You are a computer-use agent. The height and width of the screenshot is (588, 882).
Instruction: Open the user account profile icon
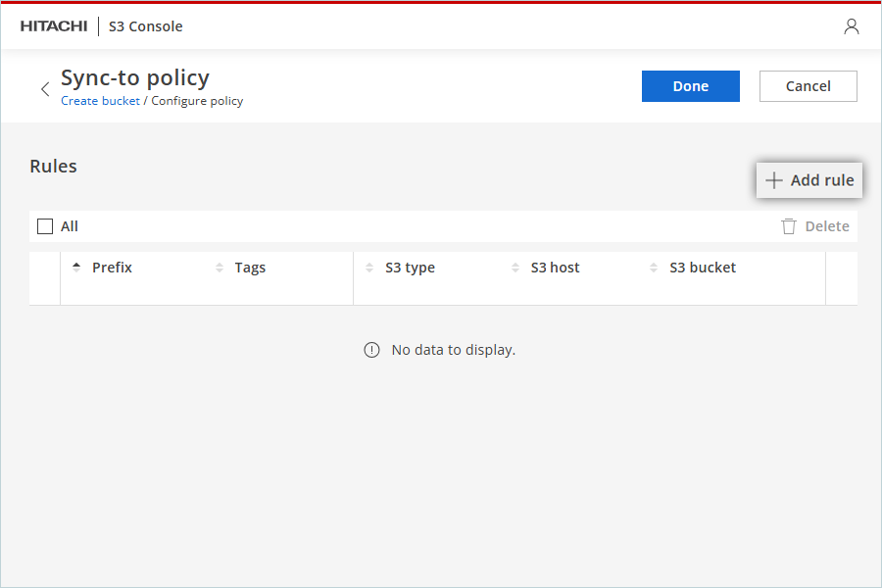pos(851,25)
